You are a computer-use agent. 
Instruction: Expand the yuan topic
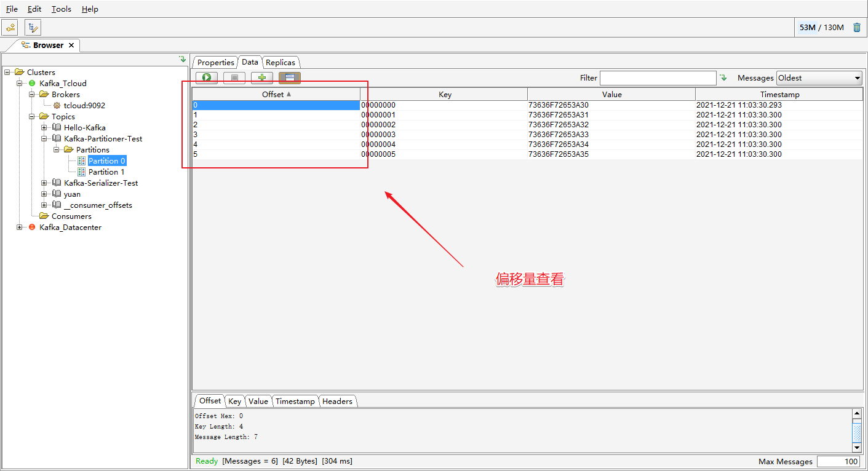tap(44, 194)
